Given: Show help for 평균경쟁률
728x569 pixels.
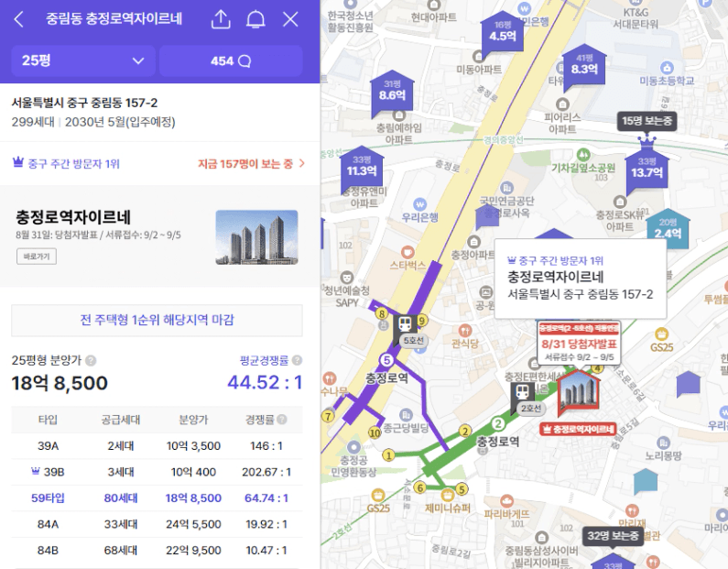Looking at the screenshot, I should click(x=297, y=360).
